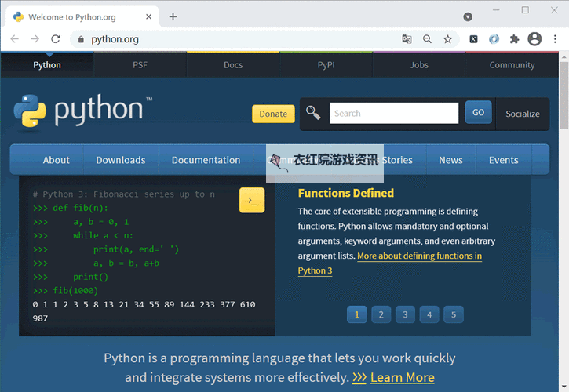This screenshot has height=392, width=569.
Task: Switch to slide 3 in the carousel
Action: [405, 314]
